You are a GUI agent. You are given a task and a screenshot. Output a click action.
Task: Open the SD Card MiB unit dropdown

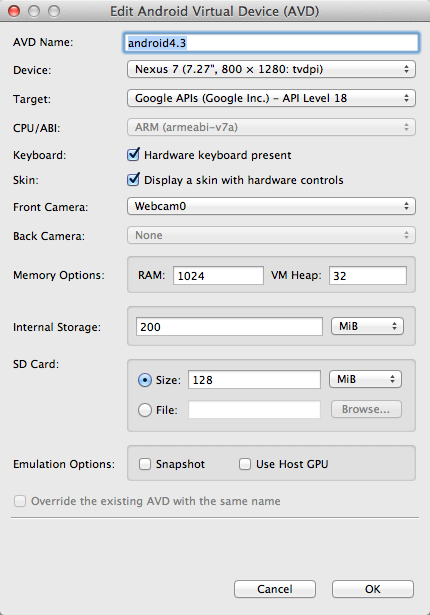[365, 379]
